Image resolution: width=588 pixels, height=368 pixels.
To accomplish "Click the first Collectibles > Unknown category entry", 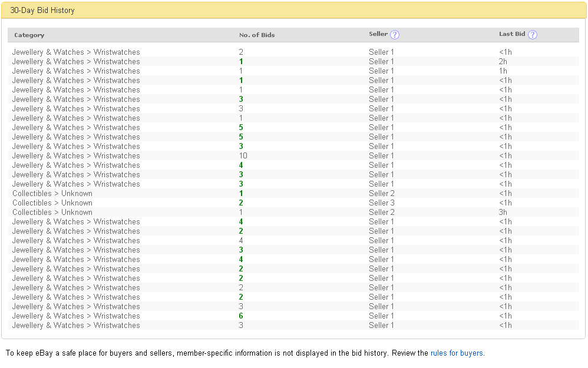I will tap(52, 194).
